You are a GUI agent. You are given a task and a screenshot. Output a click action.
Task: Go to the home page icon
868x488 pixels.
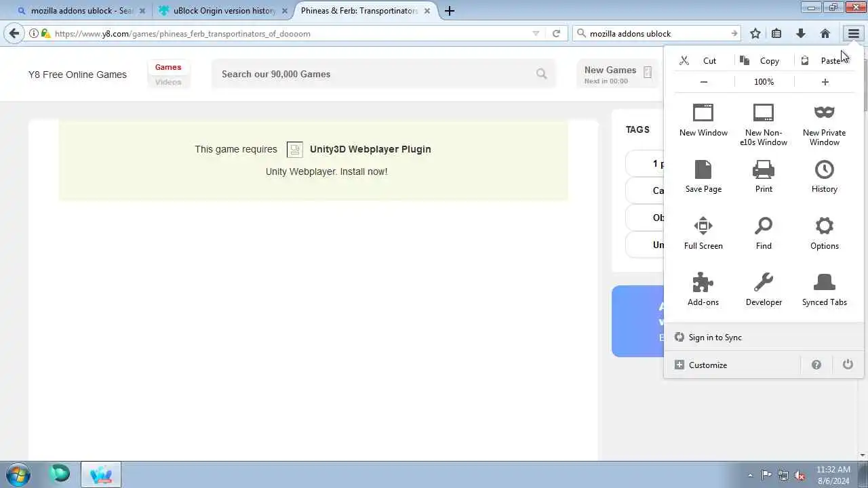coord(825,33)
